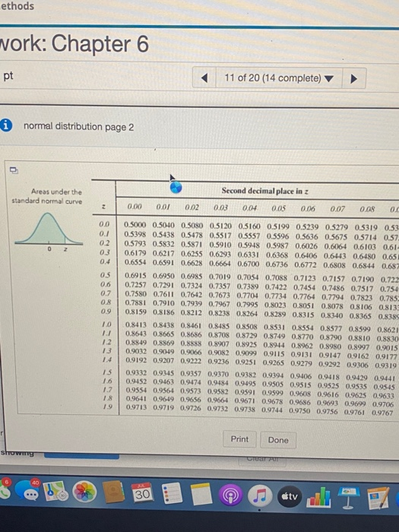Click table value 0.6915
The height and width of the screenshot is (532, 399).
coord(135,276)
